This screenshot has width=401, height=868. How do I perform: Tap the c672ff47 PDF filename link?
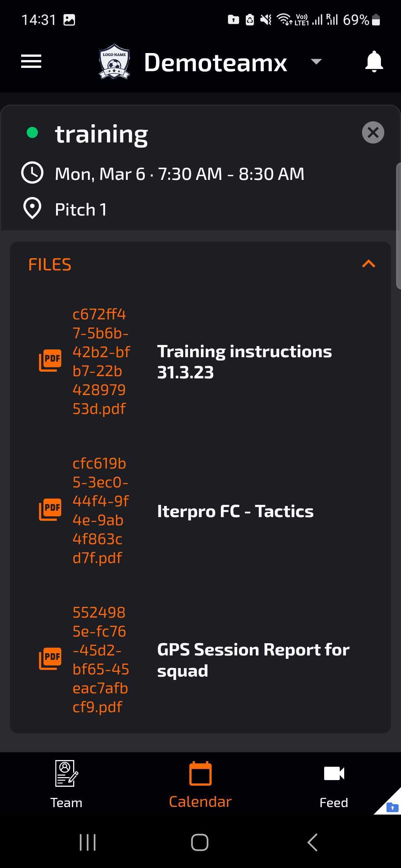coord(100,361)
